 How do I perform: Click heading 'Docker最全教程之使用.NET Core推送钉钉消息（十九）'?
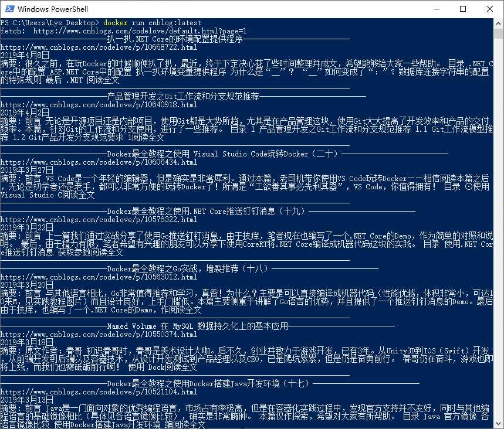[x=206, y=212]
